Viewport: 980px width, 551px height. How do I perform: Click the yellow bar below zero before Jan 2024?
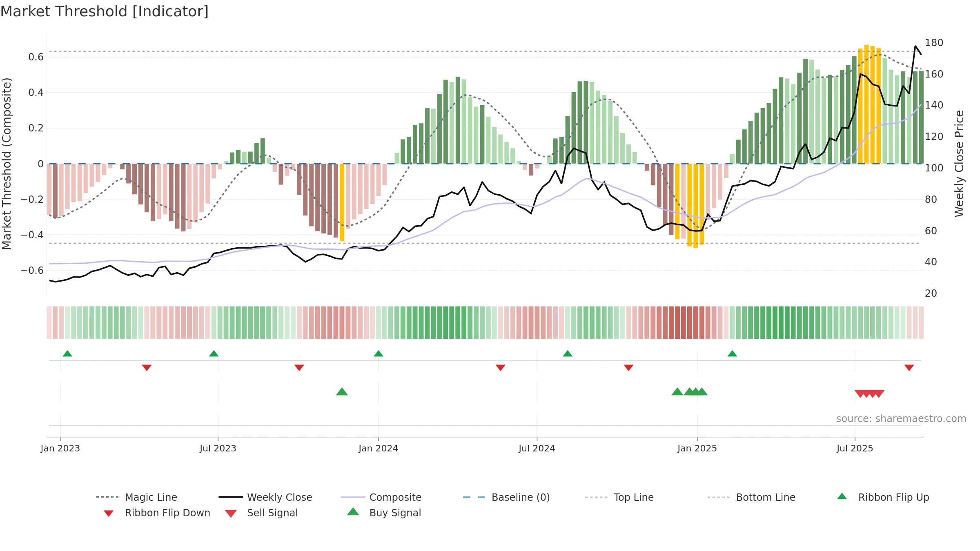coord(342,202)
